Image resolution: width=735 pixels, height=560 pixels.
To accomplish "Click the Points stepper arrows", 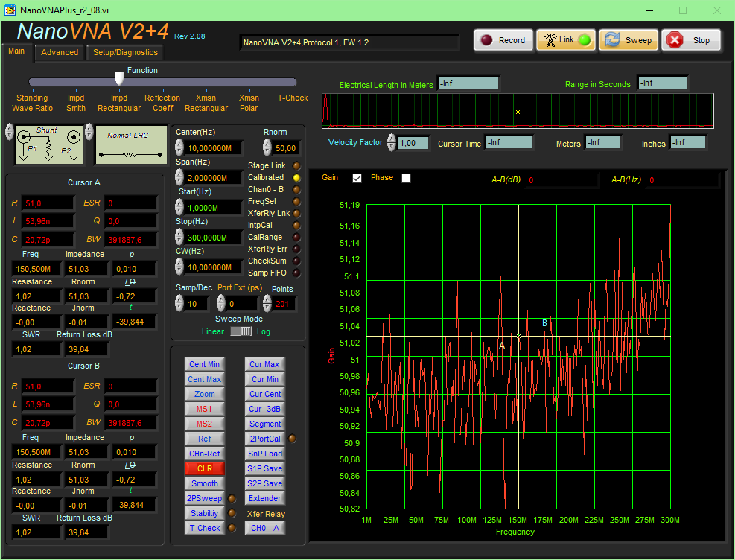I will click(267, 304).
